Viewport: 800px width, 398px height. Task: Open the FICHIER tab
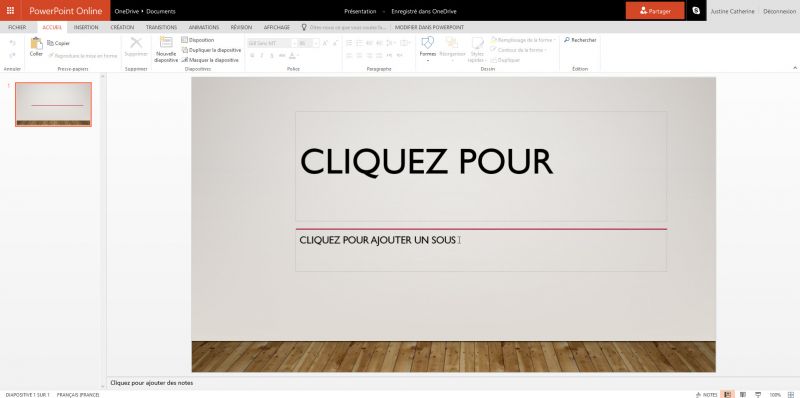click(17, 28)
